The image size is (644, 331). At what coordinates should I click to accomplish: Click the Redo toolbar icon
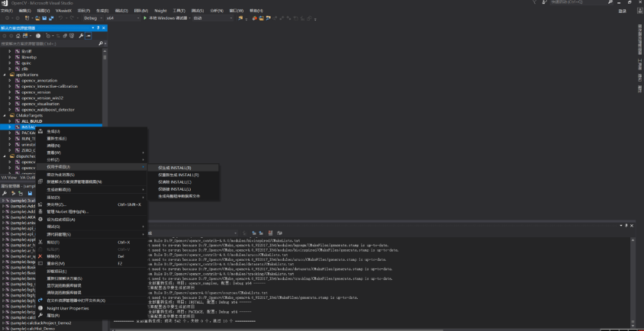pos(72,18)
